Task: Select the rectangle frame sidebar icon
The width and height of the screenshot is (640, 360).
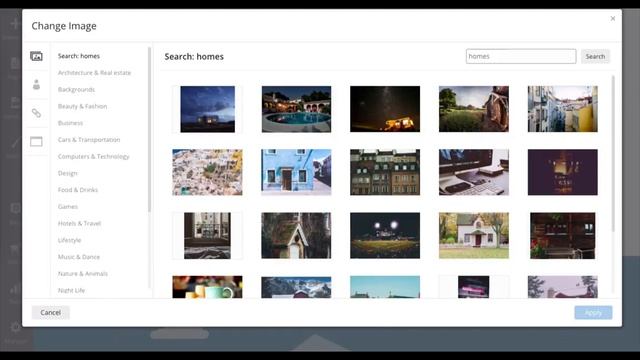Action: 36,142
